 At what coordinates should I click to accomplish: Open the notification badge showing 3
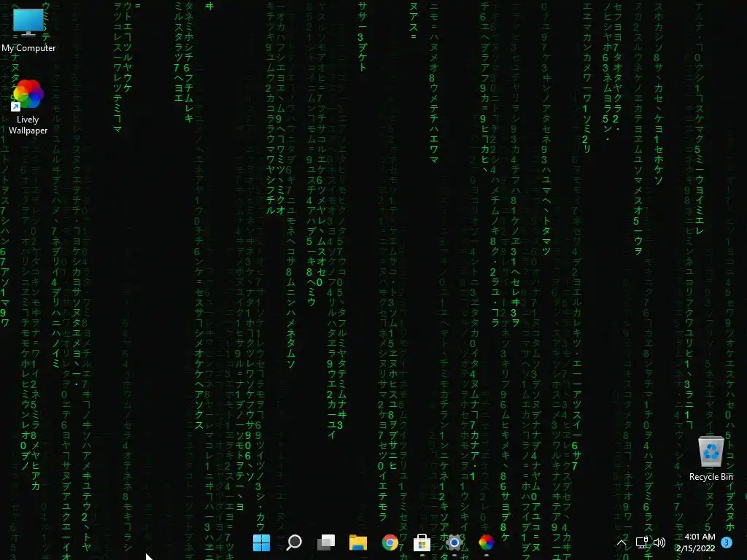click(727, 542)
